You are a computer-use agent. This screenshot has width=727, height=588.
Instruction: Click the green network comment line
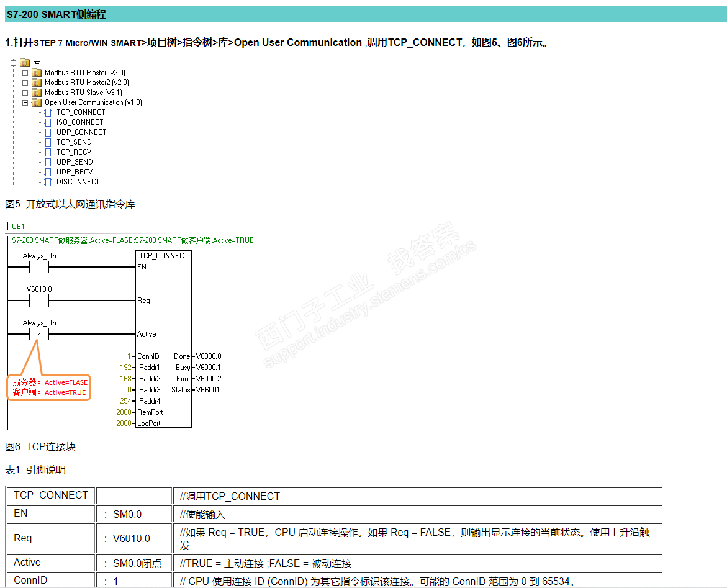(x=133, y=240)
